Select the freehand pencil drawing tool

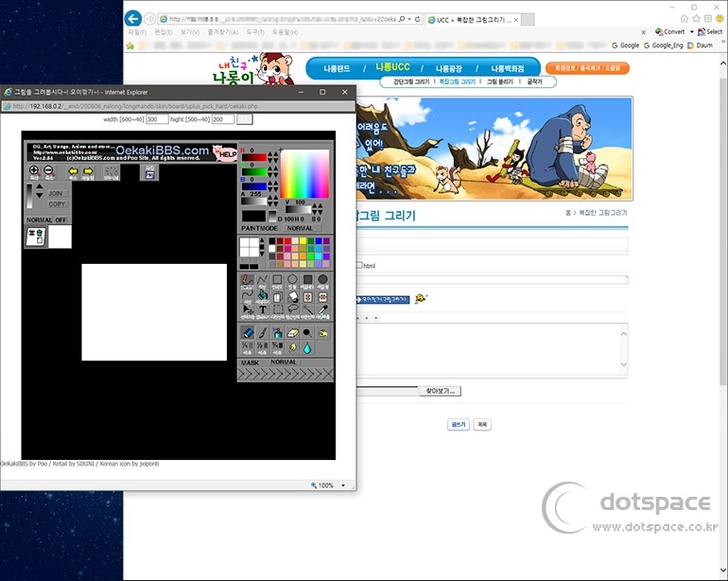click(247, 281)
